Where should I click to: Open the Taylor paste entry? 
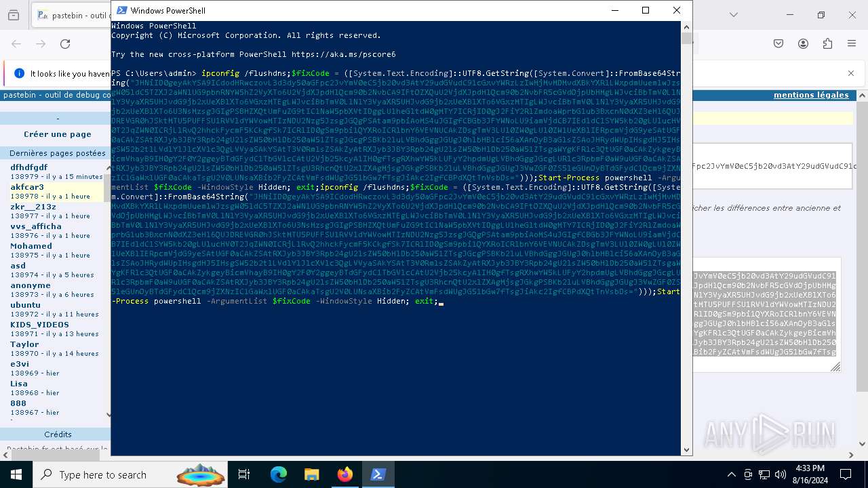click(x=24, y=344)
